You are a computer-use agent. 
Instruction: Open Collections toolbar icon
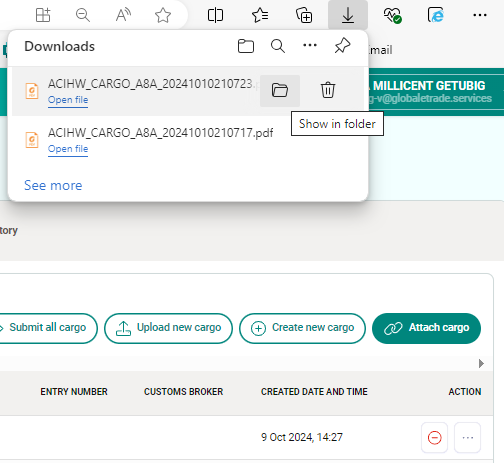coord(304,15)
